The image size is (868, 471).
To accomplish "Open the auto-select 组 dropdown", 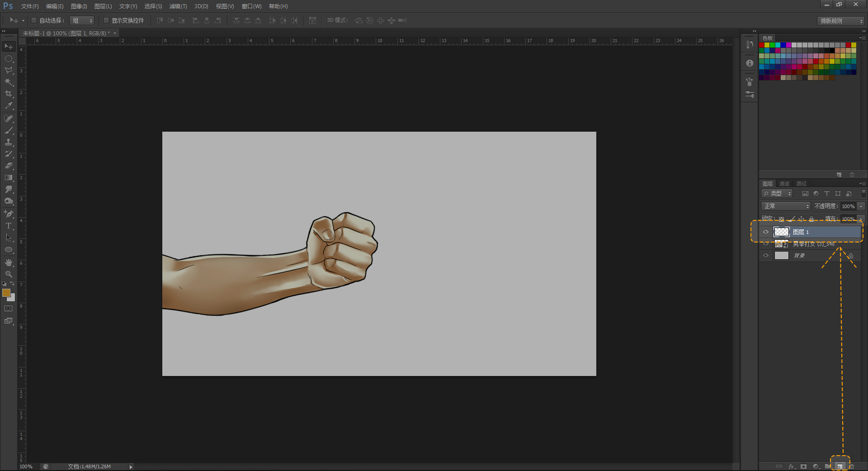I will tap(82, 21).
